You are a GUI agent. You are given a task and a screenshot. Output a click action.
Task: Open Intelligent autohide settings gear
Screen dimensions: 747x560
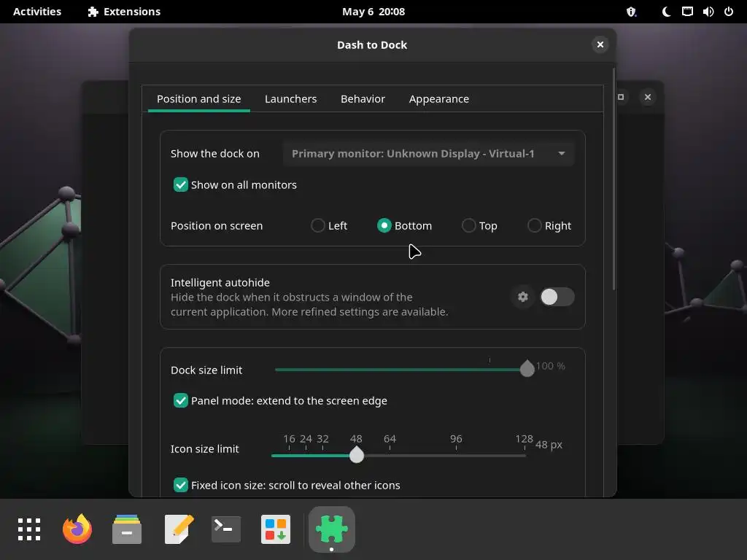click(522, 297)
